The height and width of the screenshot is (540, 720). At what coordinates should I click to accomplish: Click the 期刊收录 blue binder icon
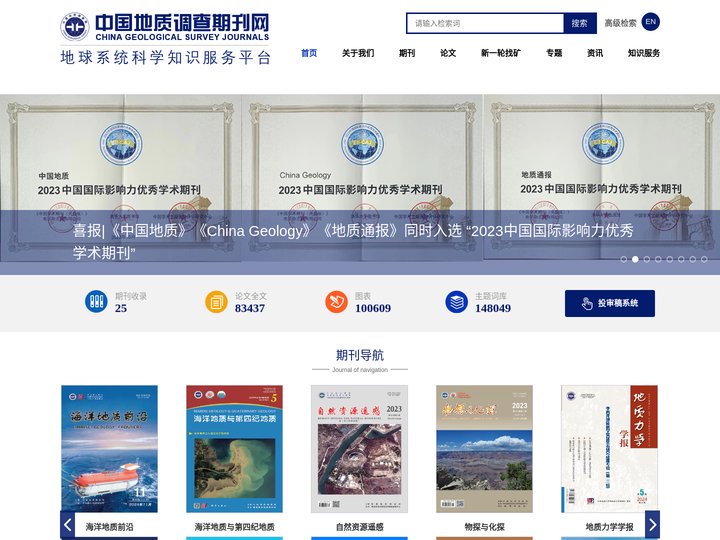click(96, 302)
